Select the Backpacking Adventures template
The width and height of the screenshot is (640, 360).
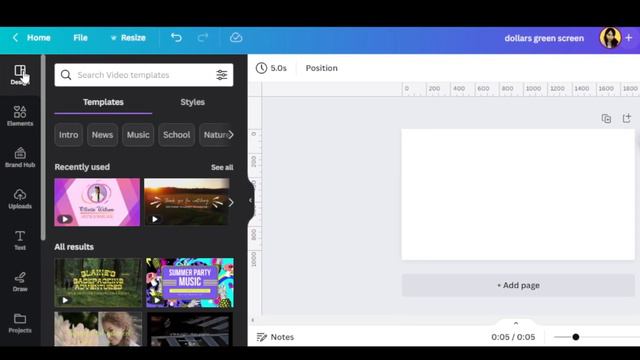tap(98, 282)
